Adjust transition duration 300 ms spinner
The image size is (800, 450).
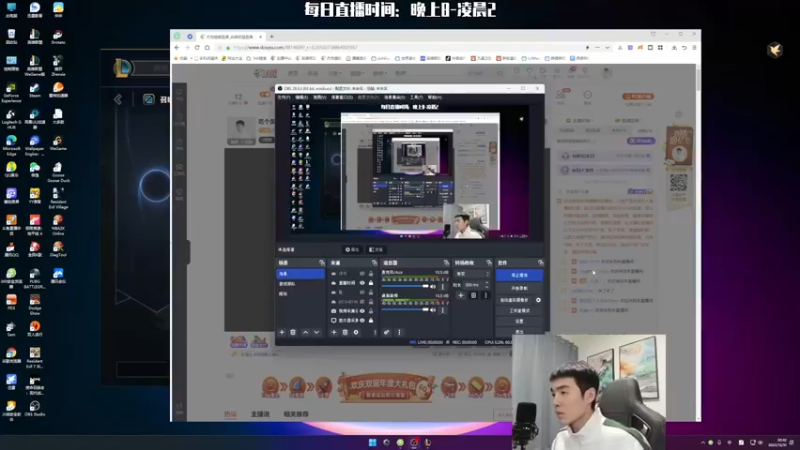478,285
